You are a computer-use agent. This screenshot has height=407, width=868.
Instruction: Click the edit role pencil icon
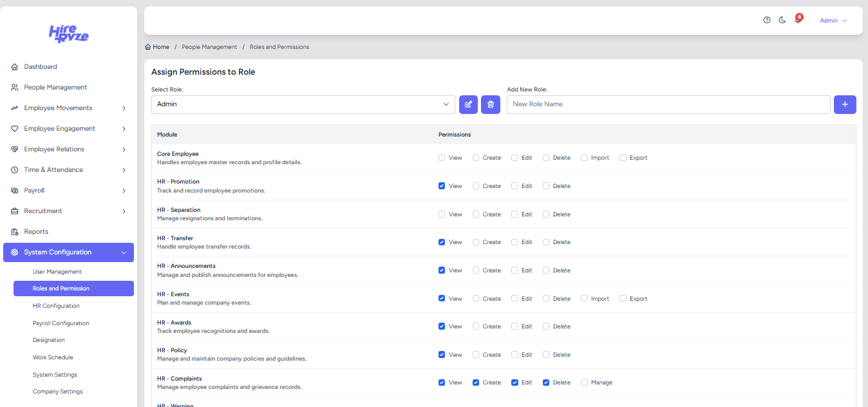click(468, 104)
